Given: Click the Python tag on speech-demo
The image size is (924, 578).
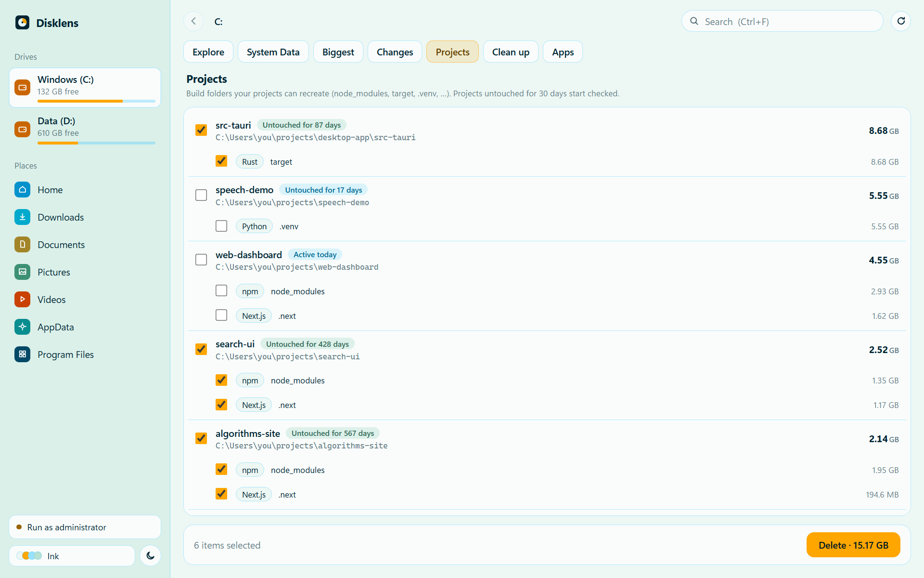Looking at the screenshot, I should (x=254, y=226).
